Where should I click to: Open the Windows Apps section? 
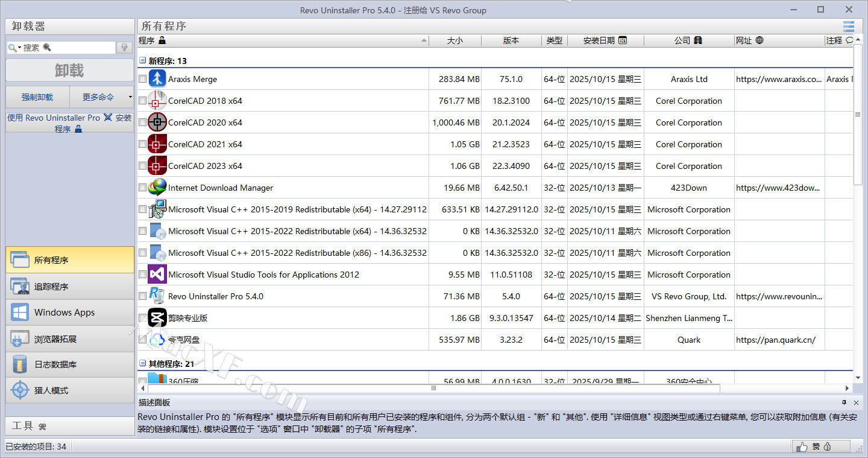pyautogui.click(x=70, y=313)
